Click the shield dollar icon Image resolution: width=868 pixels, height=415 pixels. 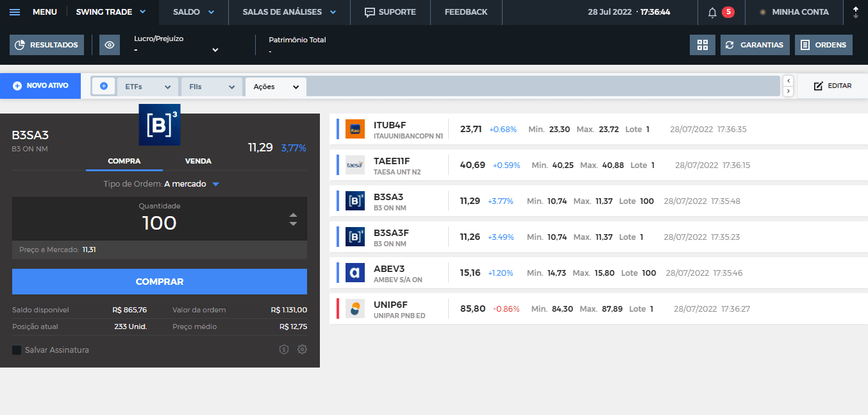coord(284,350)
